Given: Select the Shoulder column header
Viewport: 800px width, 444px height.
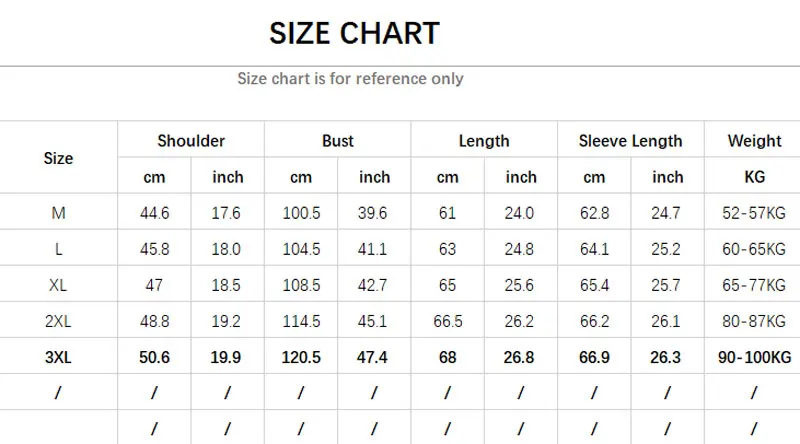Looking at the screenshot, I should pyautogui.click(x=191, y=141).
